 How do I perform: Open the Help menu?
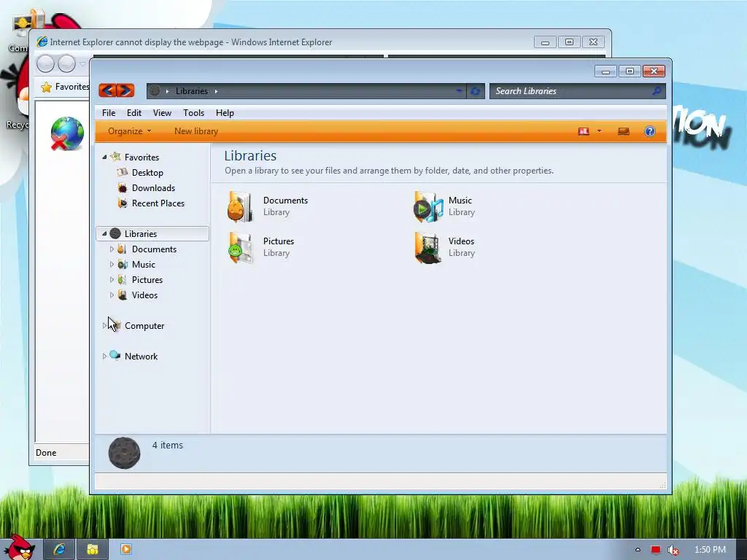pos(225,113)
